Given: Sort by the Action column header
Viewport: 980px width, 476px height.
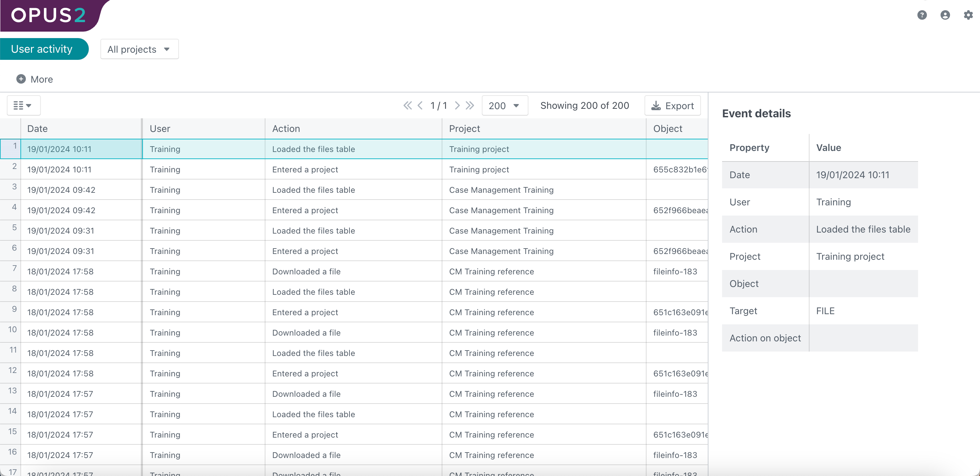Looking at the screenshot, I should tap(286, 129).
